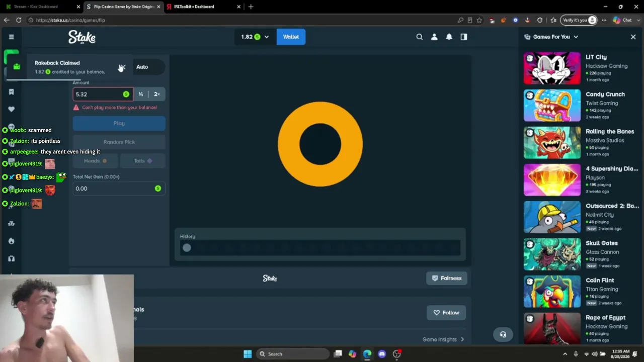Screen dimensions: 644x362
Task: Select the Flip Casino Game browser tab
Action: 123,7
